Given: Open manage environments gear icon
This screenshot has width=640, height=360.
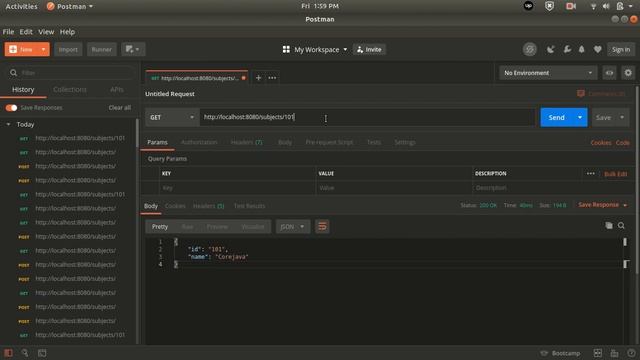Looking at the screenshot, I should tap(628, 73).
